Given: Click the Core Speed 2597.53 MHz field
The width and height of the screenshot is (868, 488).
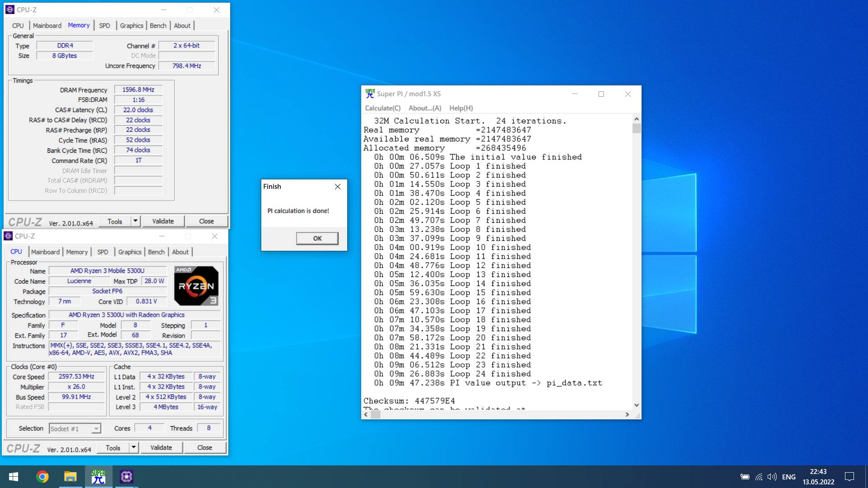Looking at the screenshot, I should (76, 376).
